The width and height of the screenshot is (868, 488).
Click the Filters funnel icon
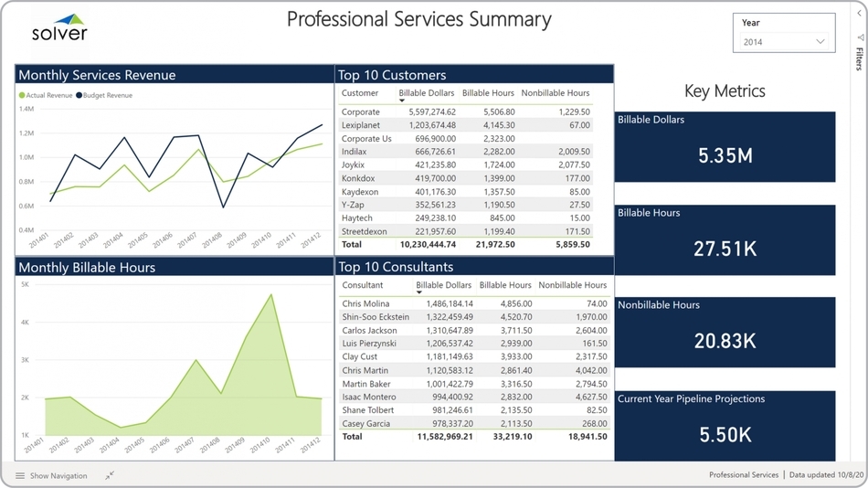click(860, 38)
